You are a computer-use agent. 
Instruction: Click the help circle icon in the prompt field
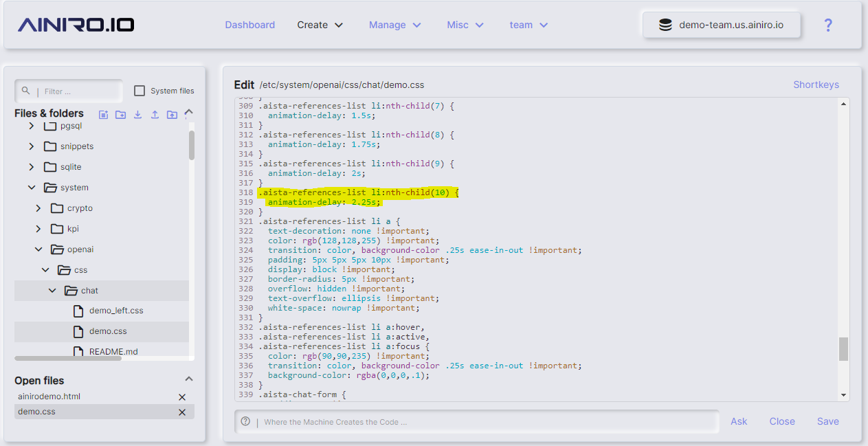click(x=245, y=421)
